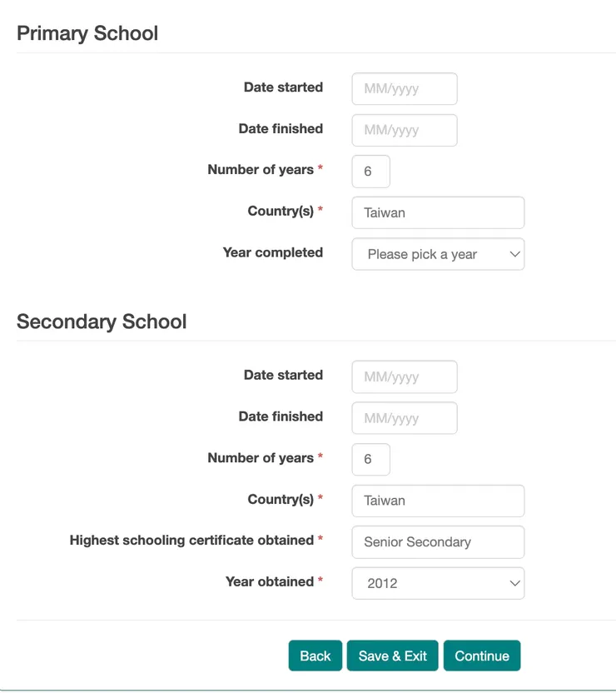
Task: Click the 'Highest schooling certificate obtained' label
Action: [x=191, y=541]
